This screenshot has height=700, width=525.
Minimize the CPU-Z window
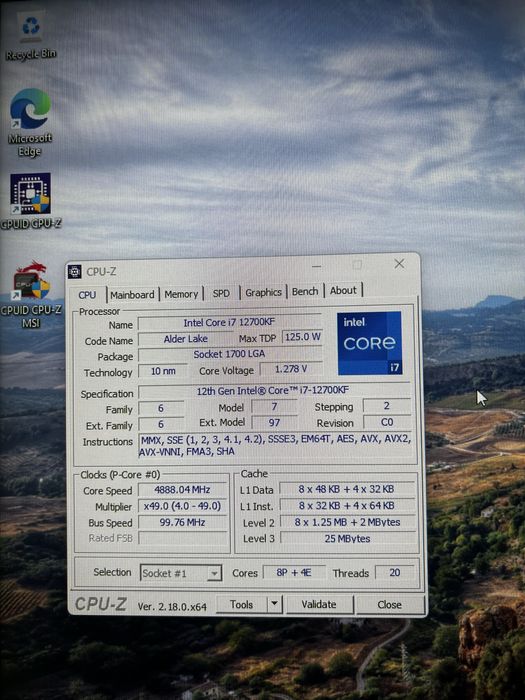317,267
